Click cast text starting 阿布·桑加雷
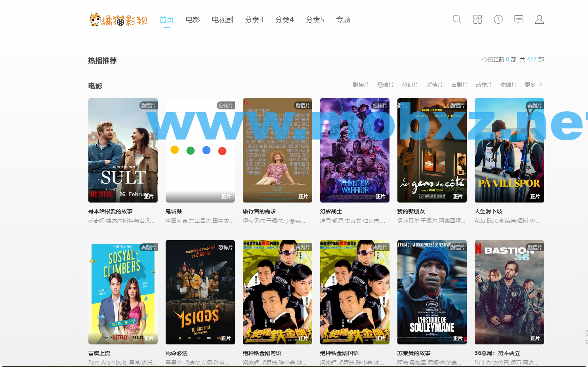Screen dimensions: 588x367 (x=429, y=363)
